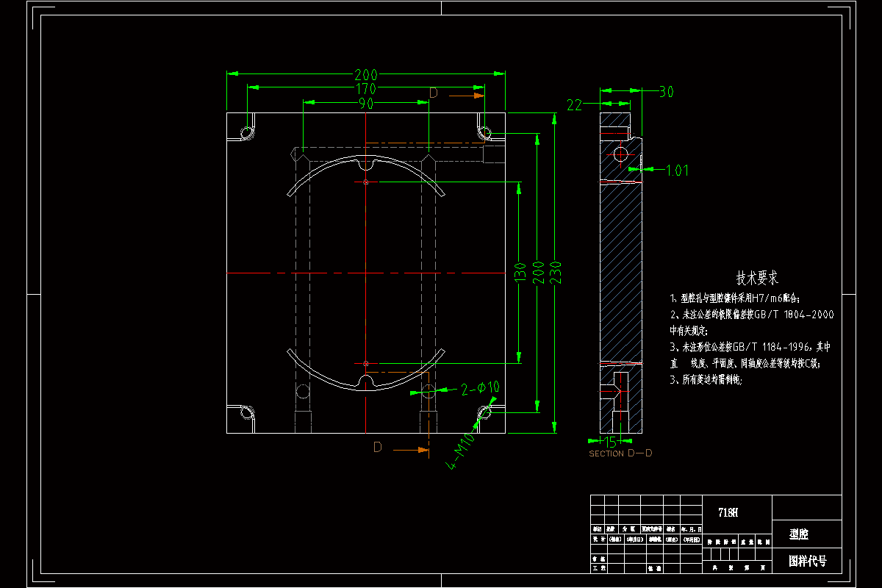Click the 审核 title block cell

point(599,559)
